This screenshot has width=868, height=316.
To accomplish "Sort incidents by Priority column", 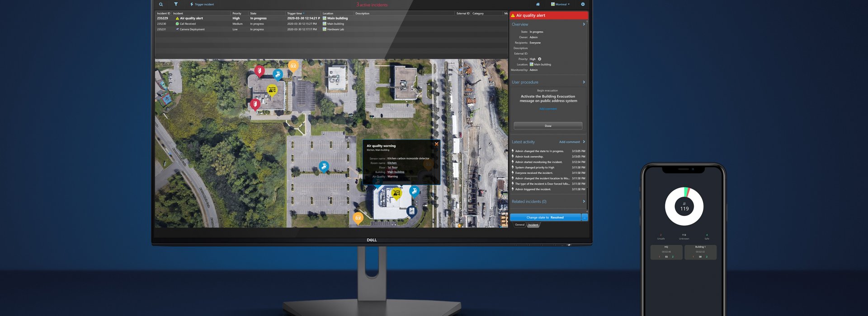I will click(x=237, y=14).
